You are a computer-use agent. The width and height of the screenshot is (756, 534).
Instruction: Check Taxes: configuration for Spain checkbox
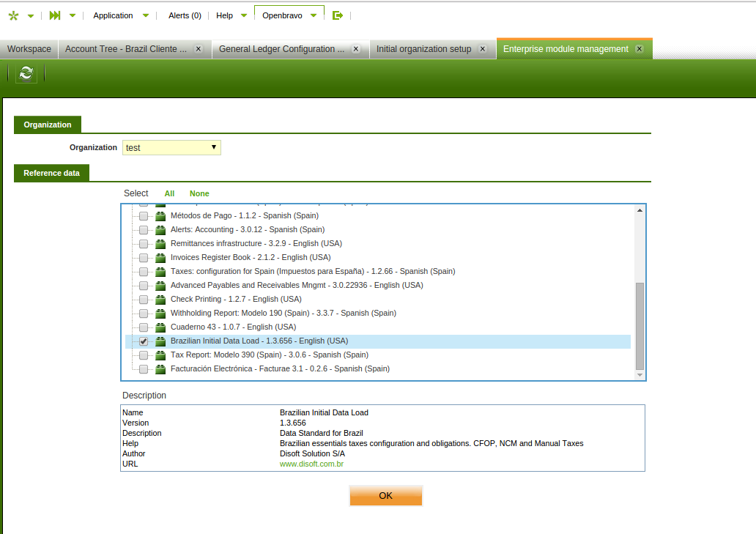point(144,272)
